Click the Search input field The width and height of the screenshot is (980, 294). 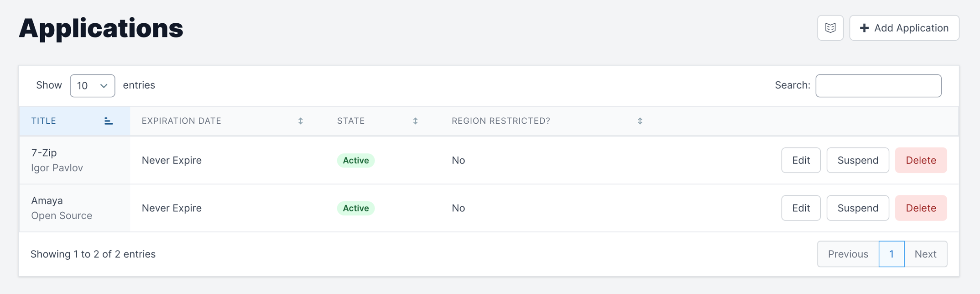[x=878, y=86]
